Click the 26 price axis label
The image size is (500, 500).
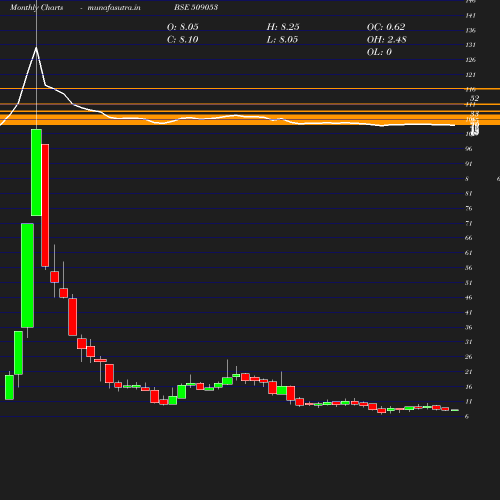[469, 357]
